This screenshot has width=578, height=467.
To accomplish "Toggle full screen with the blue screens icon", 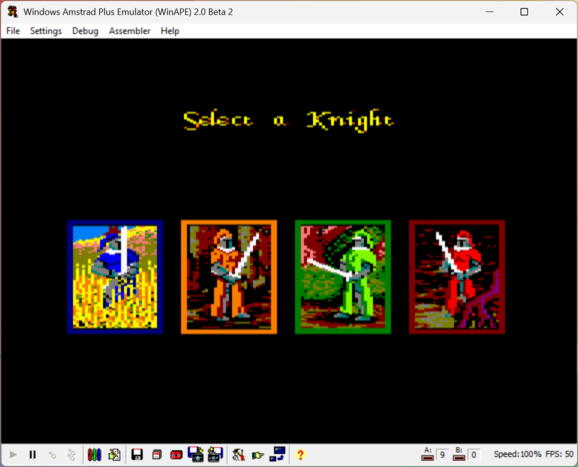I will click(x=277, y=454).
